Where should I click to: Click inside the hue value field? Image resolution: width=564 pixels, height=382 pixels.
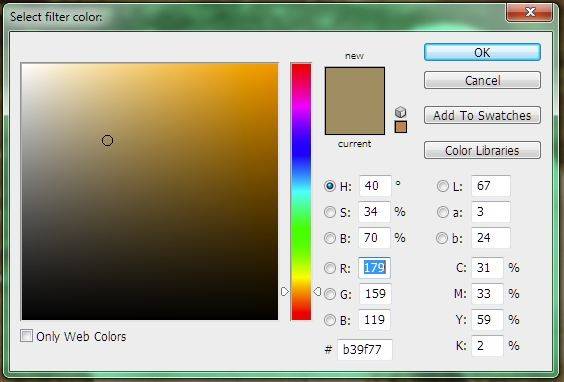(375, 186)
